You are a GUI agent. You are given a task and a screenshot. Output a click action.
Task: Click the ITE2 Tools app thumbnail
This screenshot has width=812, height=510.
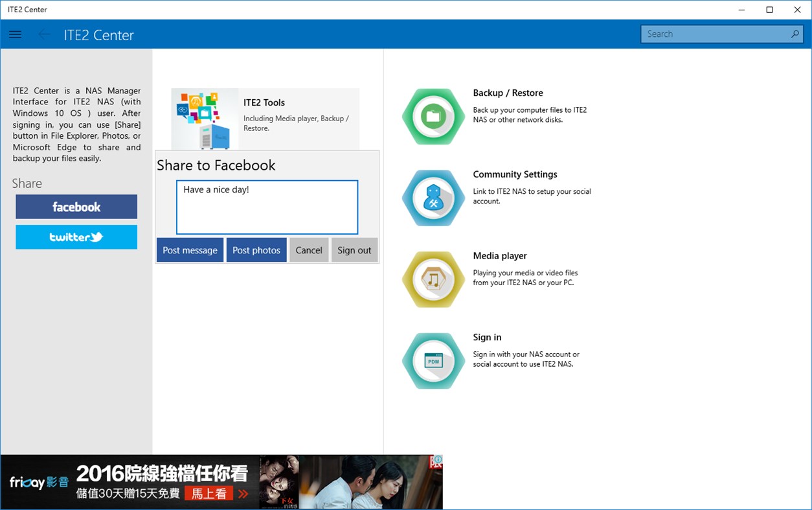205,118
